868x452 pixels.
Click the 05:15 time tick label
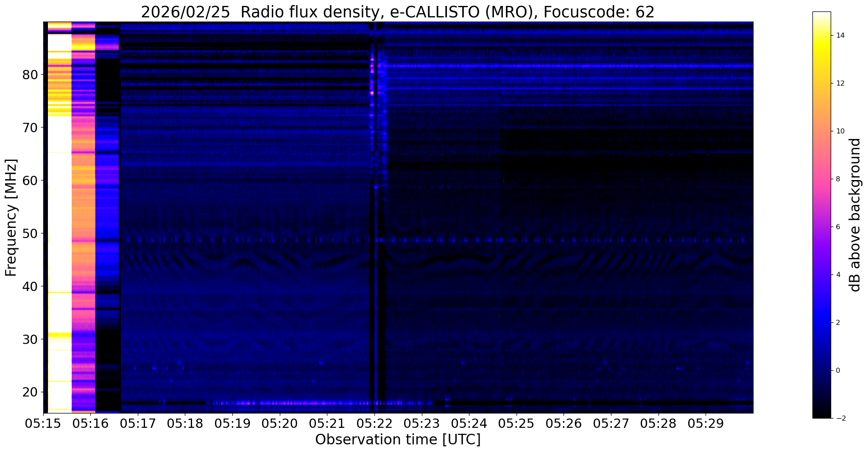click(43, 423)
